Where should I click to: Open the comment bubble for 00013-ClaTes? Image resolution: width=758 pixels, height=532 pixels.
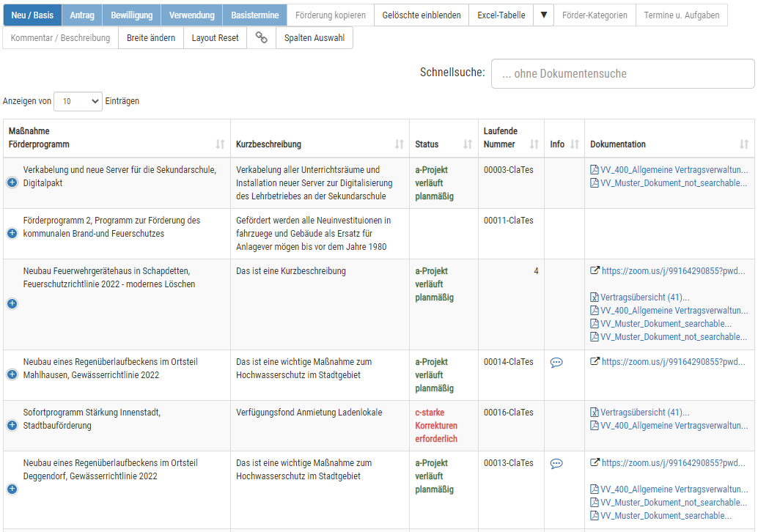[556, 463]
